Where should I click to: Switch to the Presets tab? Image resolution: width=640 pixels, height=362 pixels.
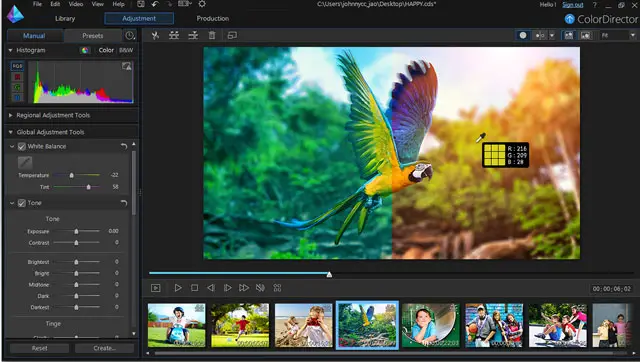(93, 36)
